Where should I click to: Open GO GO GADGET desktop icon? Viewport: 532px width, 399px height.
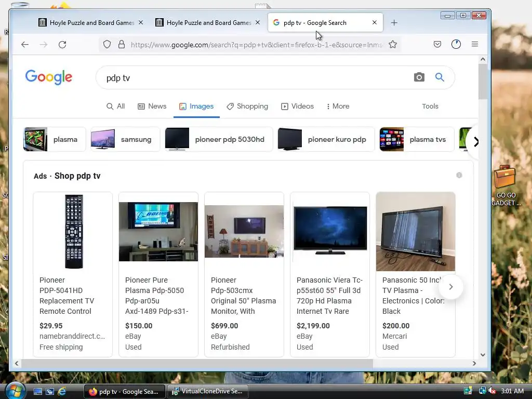click(506, 185)
